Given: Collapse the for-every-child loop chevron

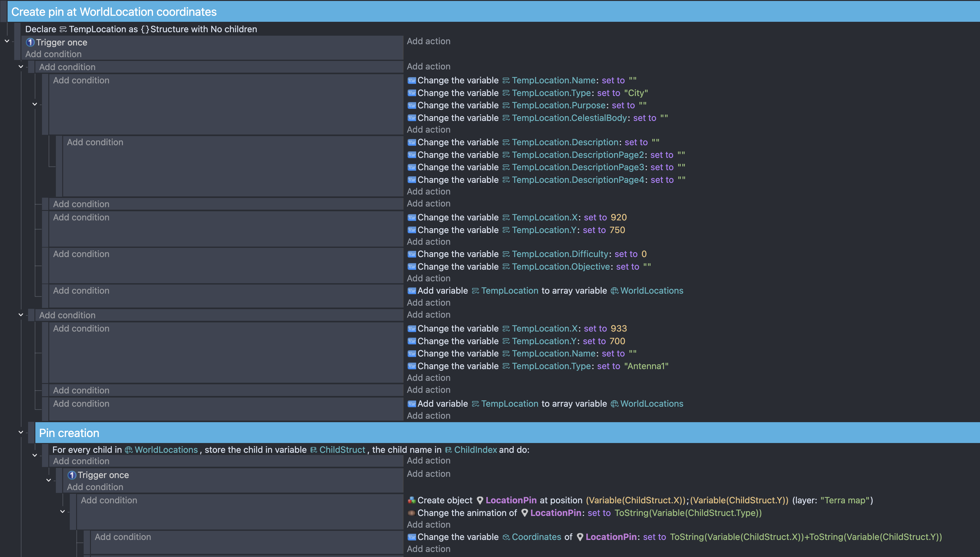Looking at the screenshot, I should click(34, 455).
